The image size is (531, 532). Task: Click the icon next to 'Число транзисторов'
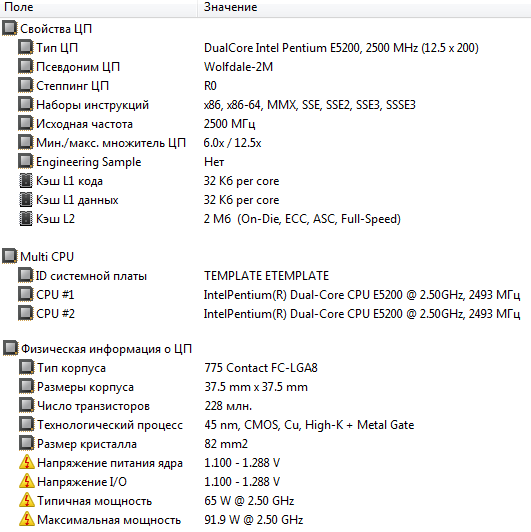pos(26,405)
